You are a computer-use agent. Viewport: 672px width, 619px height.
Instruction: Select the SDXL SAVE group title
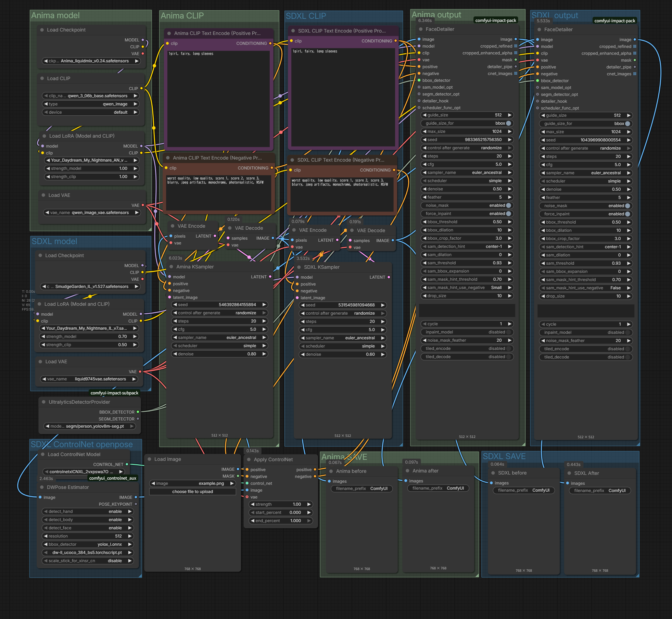pos(504,456)
